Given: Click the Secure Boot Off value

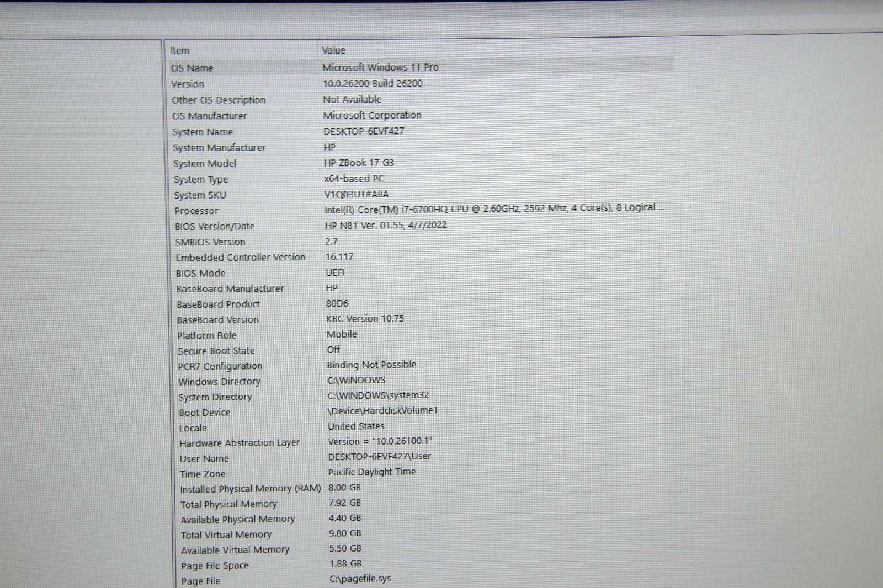Looking at the screenshot, I should (x=333, y=350).
